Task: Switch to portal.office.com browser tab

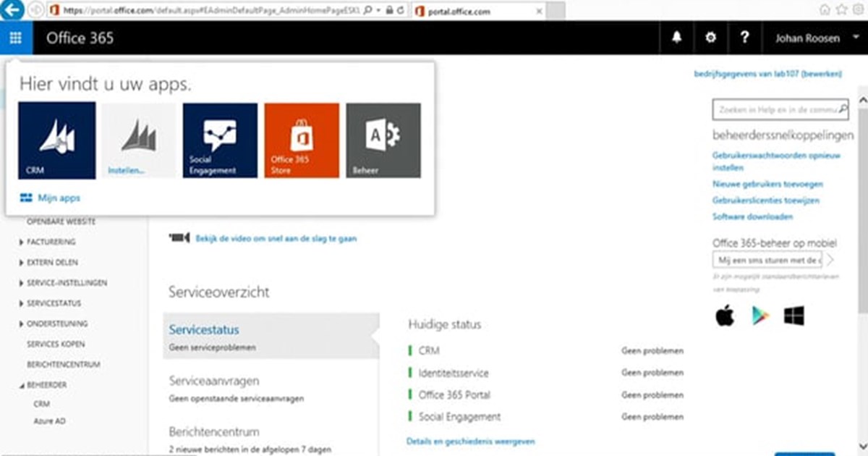Action: point(477,11)
